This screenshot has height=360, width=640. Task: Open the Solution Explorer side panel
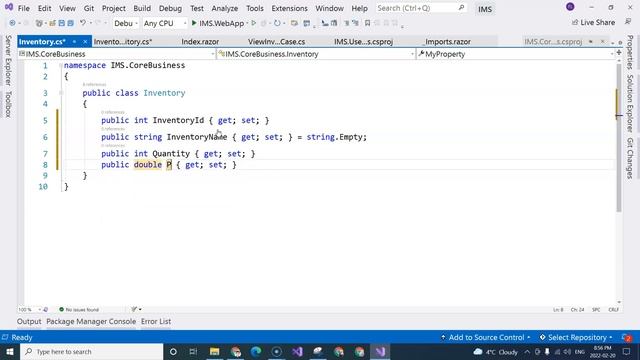pyautogui.click(x=630, y=103)
